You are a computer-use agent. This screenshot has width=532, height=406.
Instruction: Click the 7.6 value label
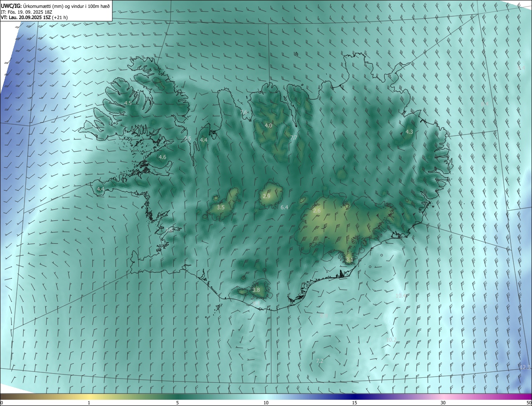tap(244, 113)
